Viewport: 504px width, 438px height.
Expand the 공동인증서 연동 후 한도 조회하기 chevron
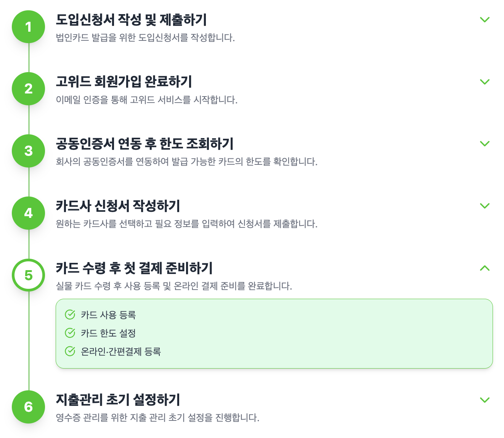(x=485, y=144)
